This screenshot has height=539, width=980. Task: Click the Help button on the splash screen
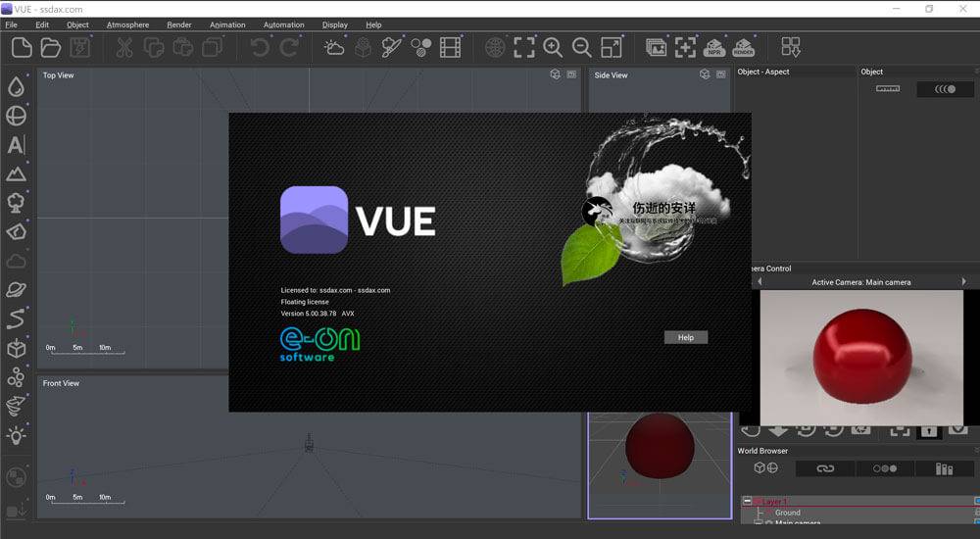pyautogui.click(x=686, y=338)
